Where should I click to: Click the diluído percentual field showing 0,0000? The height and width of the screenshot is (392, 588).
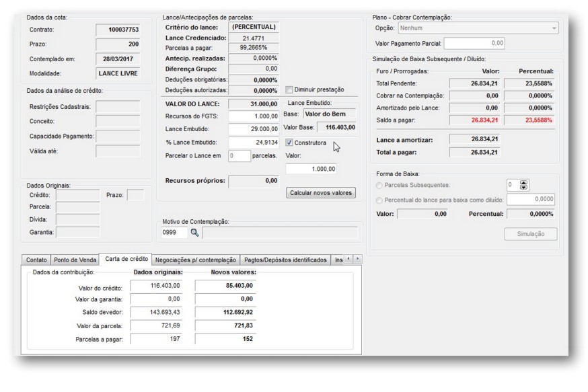(531, 200)
